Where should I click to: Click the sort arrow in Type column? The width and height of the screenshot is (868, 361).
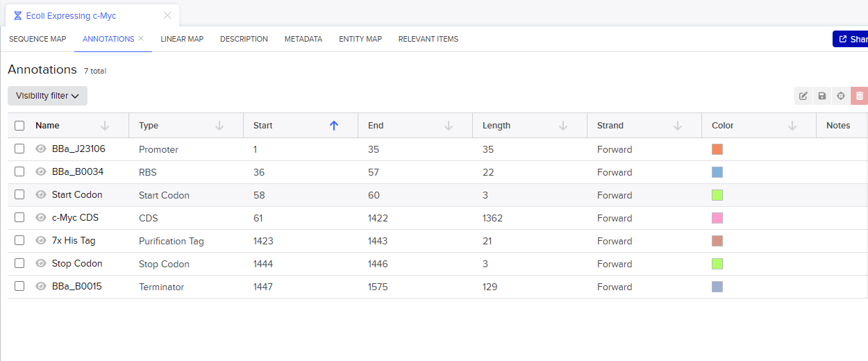[x=219, y=126]
